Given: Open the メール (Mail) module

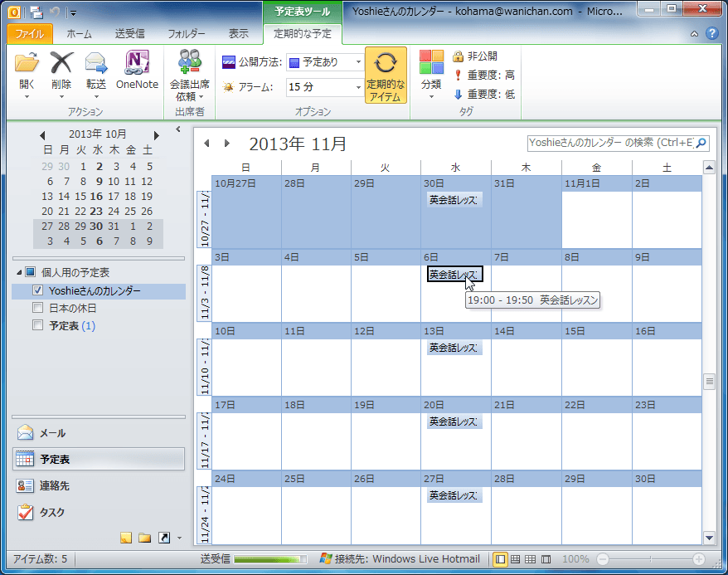Looking at the screenshot, I should 99,433.
